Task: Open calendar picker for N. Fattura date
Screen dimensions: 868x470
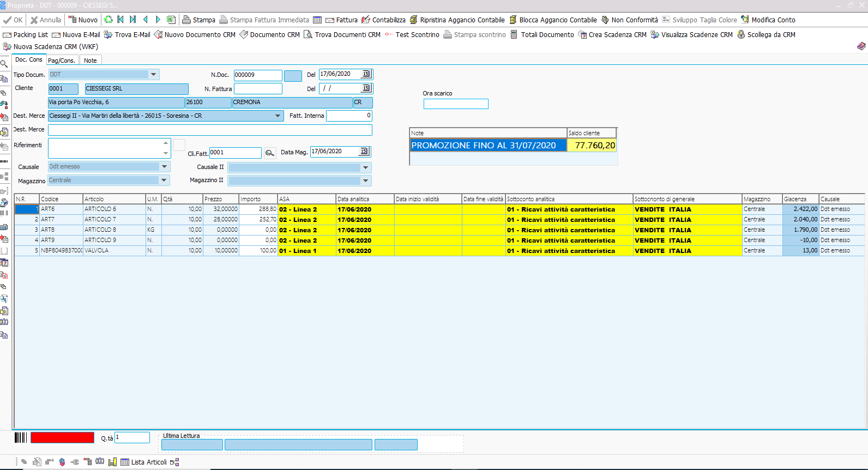Action: pyautogui.click(x=366, y=88)
